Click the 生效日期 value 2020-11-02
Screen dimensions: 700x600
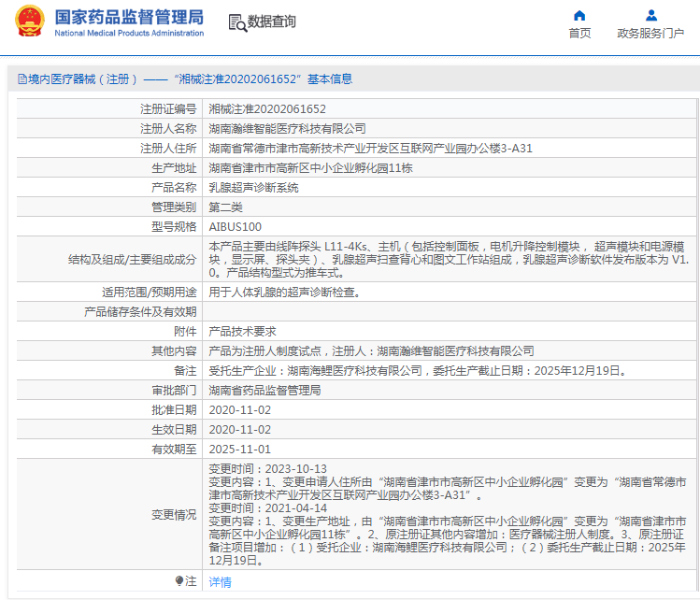point(240,430)
